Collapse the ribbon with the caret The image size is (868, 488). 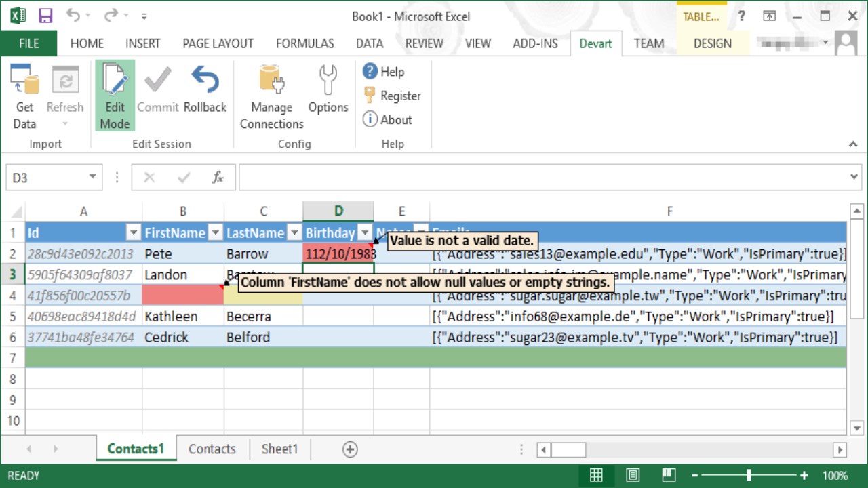coord(853,144)
